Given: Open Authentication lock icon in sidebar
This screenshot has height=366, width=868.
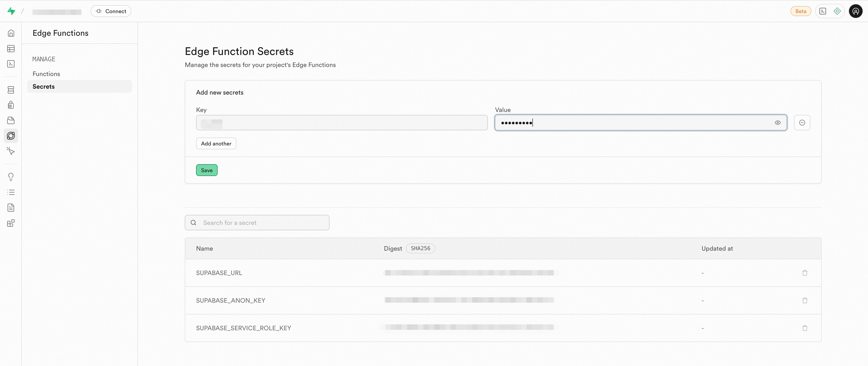Looking at the screenshot, I should (11, 105).
